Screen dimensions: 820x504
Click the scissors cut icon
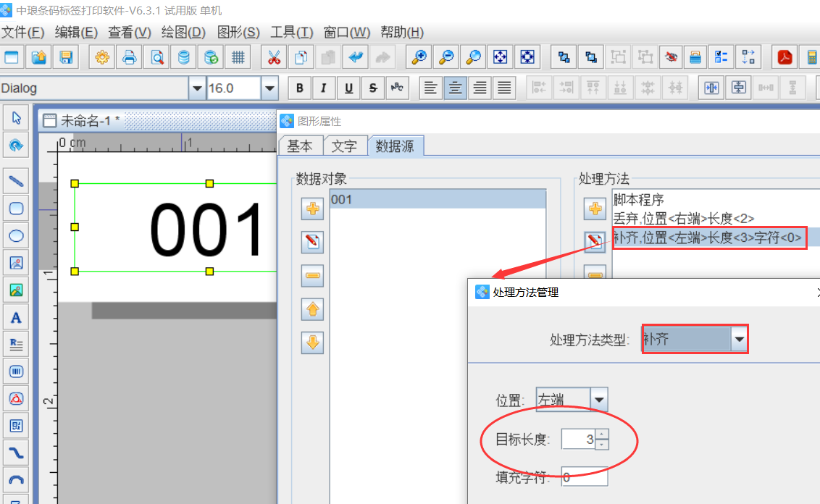274,57
